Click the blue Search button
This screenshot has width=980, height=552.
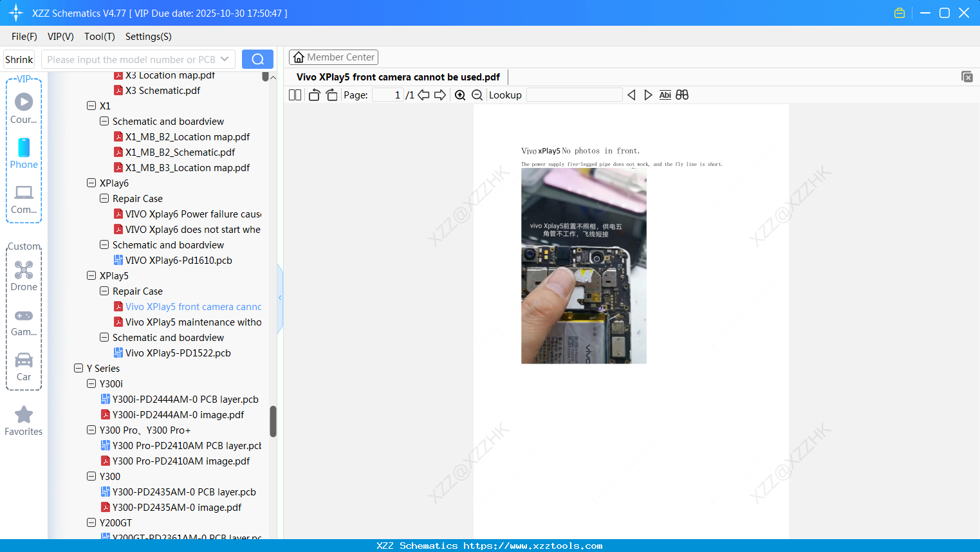tap(257, 59)
